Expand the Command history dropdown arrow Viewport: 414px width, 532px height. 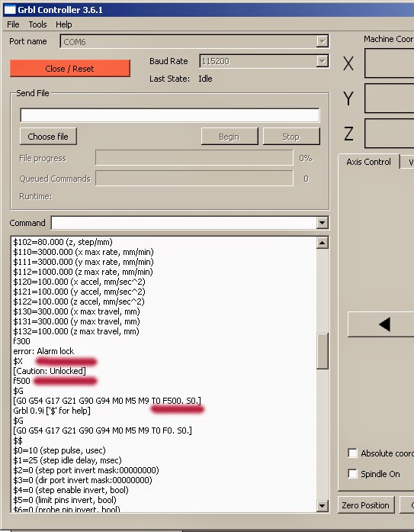pos(323,223)
